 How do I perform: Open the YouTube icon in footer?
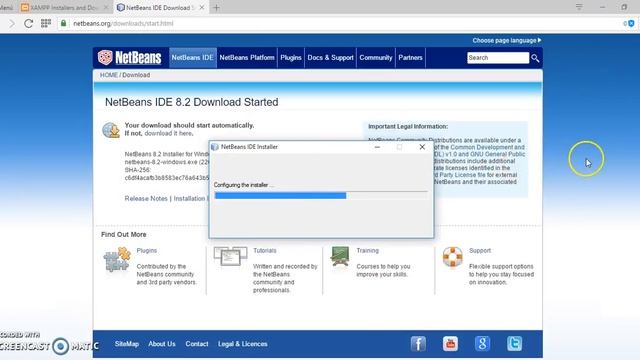[x=450, y=344]
